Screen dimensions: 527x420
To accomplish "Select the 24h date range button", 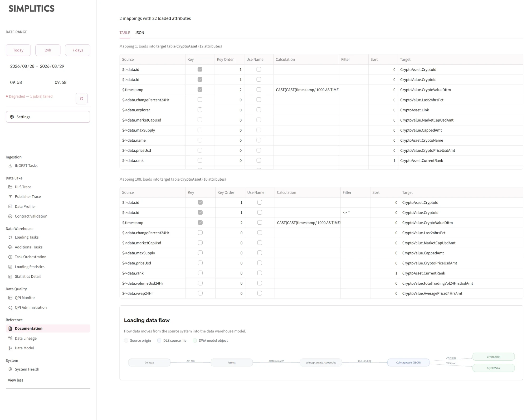I will coord(48,50).
